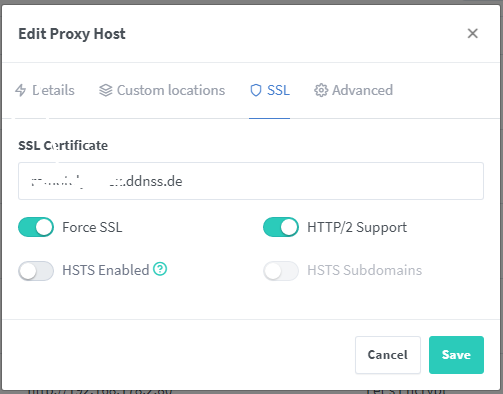Viewport: 503px width, 394px height.
Task: Click the HTTP/2 Support text label
Action: pos(357,227)
